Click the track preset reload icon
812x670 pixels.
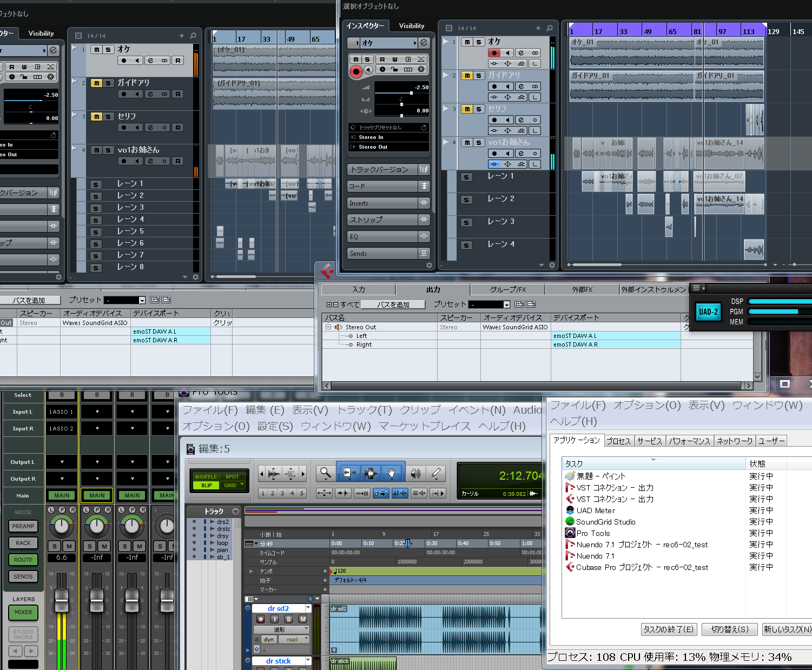pyautogui.click(x=424, y=128)
